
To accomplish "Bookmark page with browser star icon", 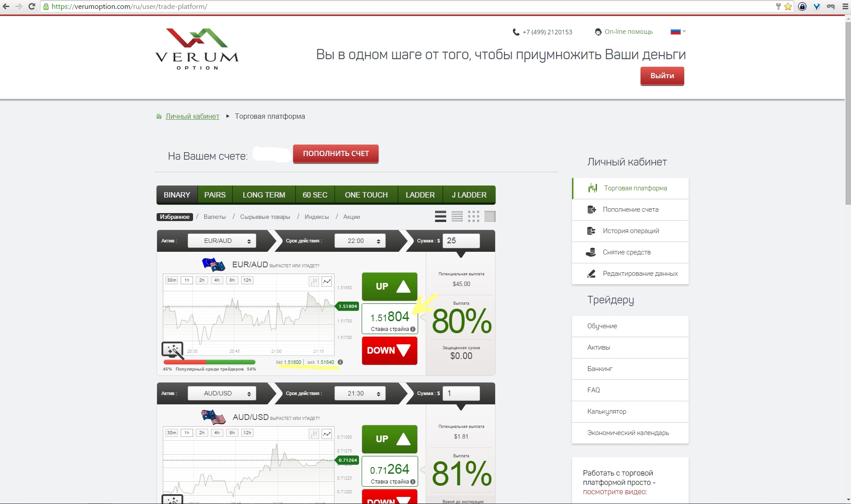I will tap(788, 7).
